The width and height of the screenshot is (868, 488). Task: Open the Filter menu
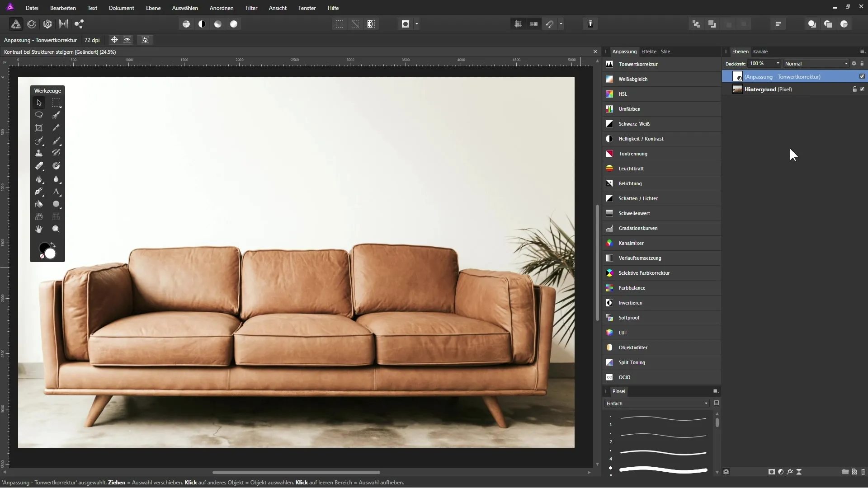[x=251, y=8]
